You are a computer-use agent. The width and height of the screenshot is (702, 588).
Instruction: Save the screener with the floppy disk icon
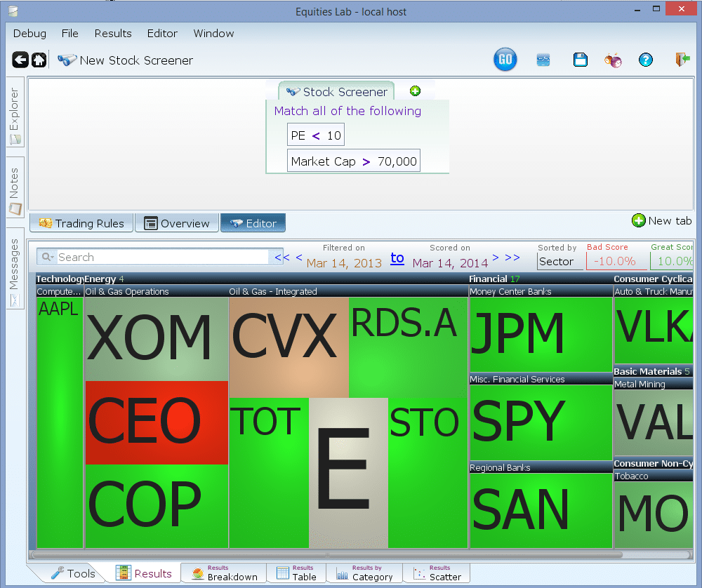581,60
